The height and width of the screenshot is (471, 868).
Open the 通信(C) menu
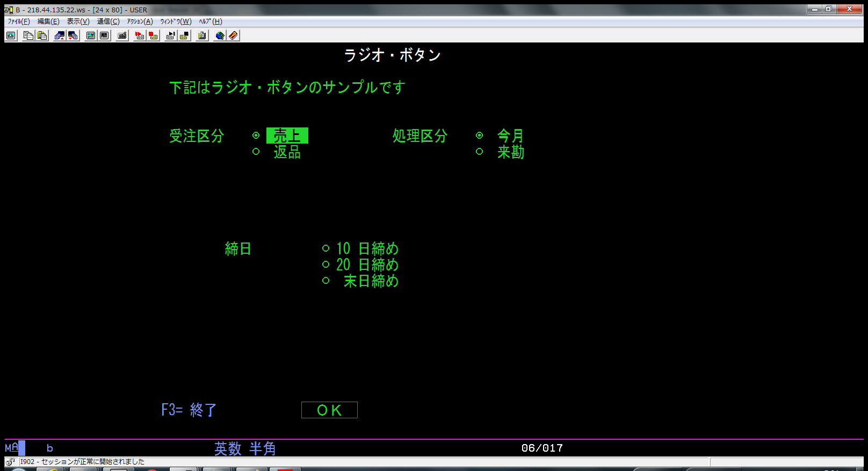(x=108, y=22)
